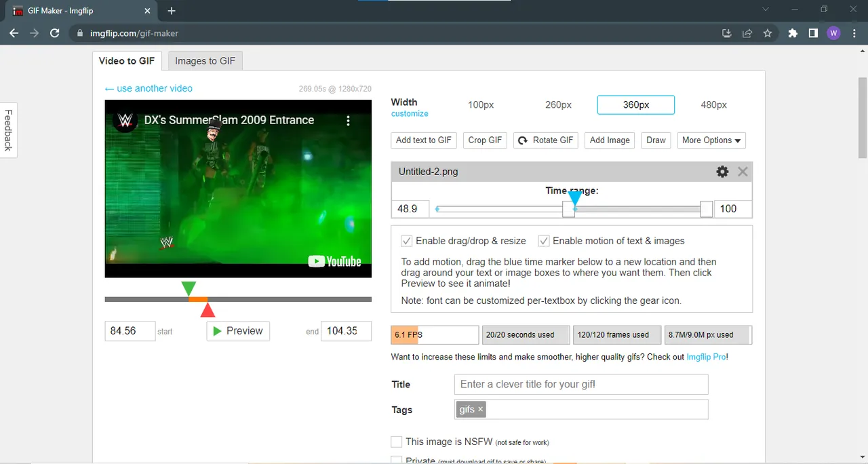Click the YouTube video three-dot menu
Screen dimensions: 868x464
(348, 121)
